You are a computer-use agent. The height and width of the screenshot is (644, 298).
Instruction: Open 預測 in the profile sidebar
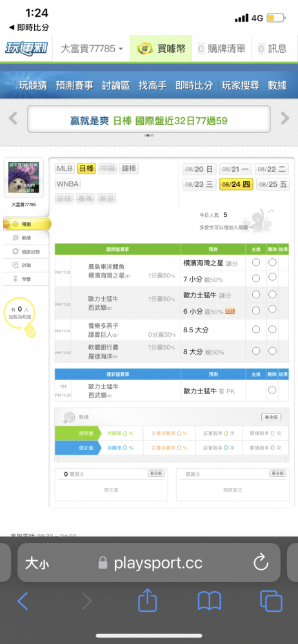coord(26,224)
